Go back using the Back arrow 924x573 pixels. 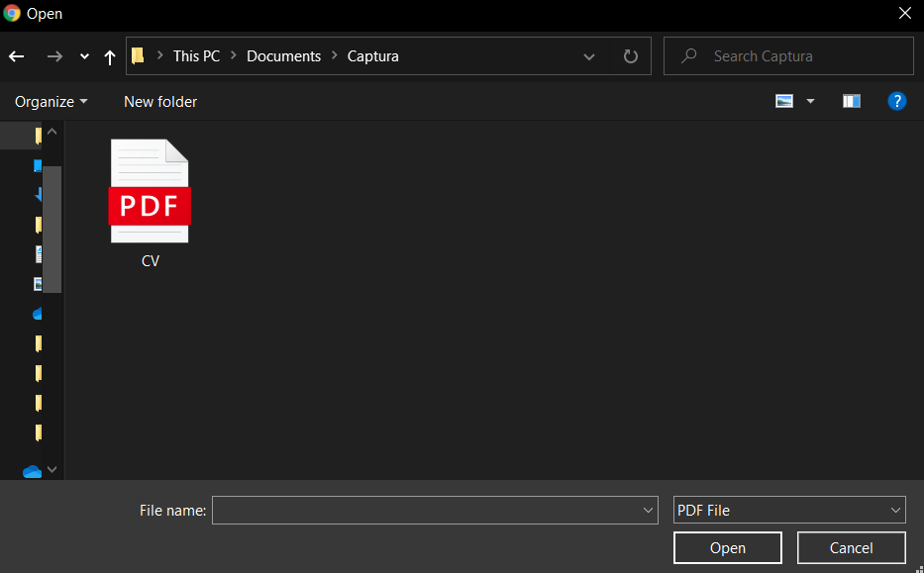[x=17, y=56]
